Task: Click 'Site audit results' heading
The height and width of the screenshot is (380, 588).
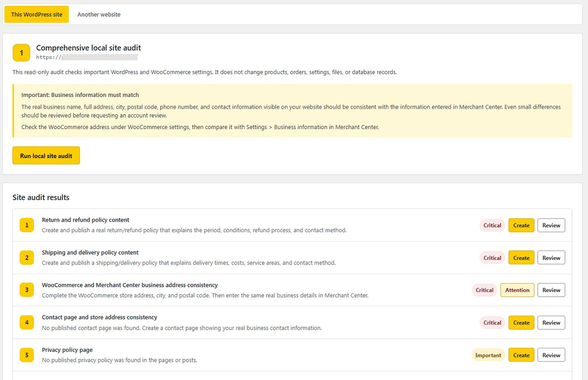Action: pos(41,197)
